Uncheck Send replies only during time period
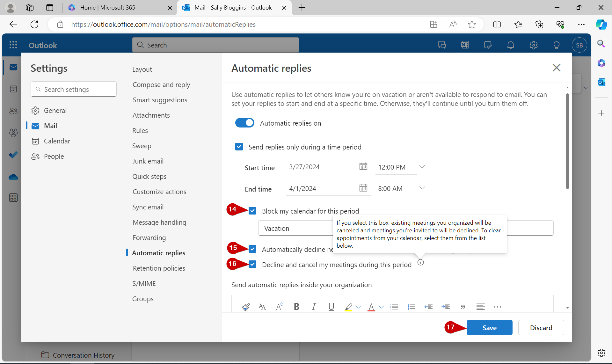This screenshot has width=612, height=364. pyautogui.click(x=239, y=147)
